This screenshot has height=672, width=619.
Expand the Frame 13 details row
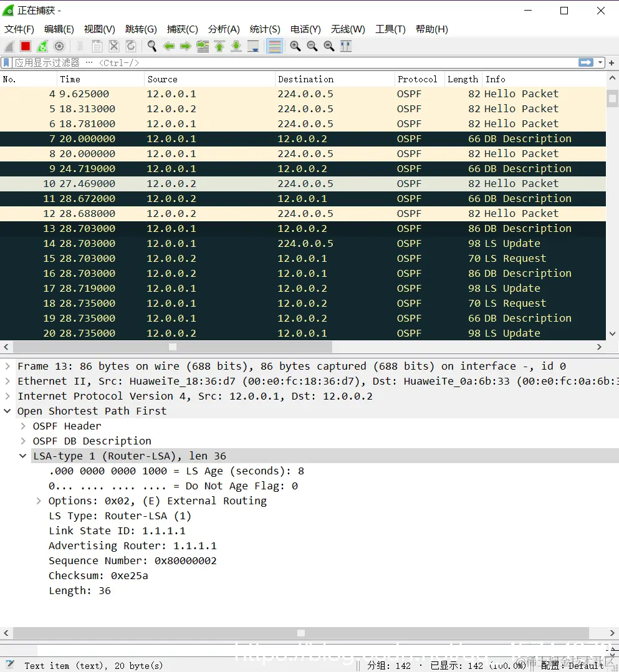pos(7,366)
